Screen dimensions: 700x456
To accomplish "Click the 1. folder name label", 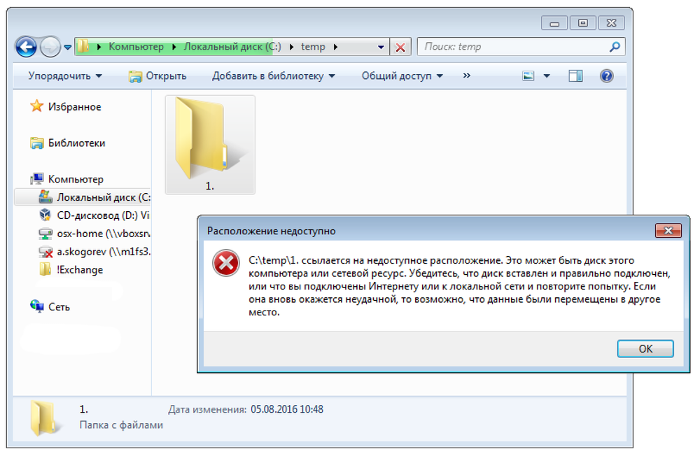I will pyautogui.click(x=210, y=186).
